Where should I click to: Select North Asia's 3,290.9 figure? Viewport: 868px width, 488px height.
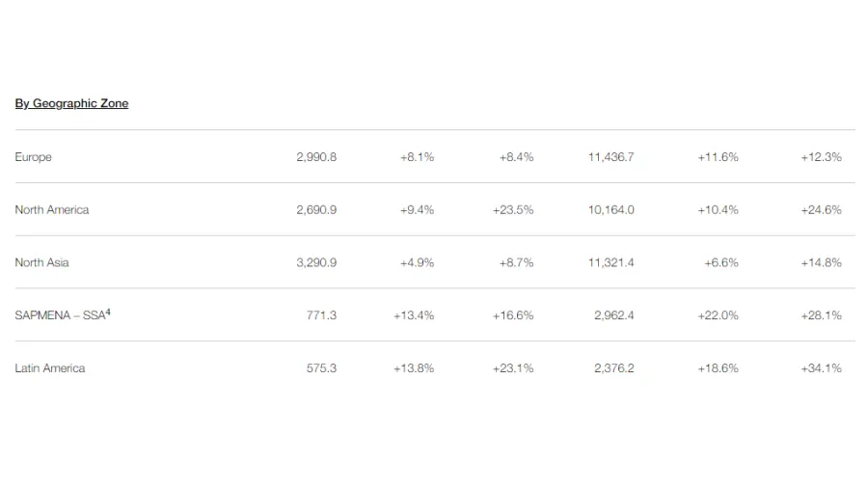coord(316,262)
